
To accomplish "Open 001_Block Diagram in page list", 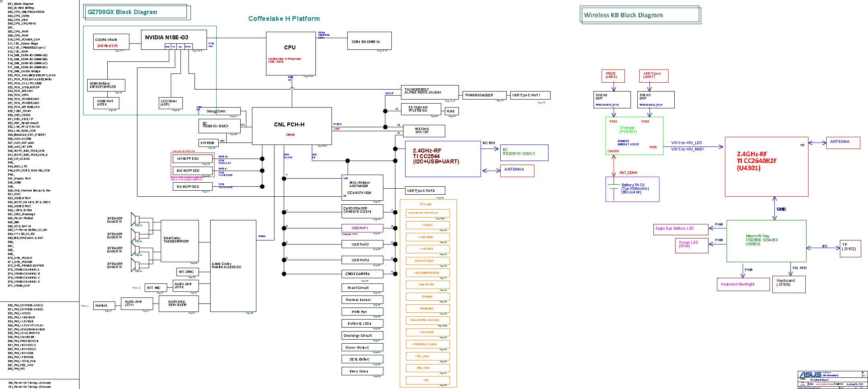I will [21, 4].
